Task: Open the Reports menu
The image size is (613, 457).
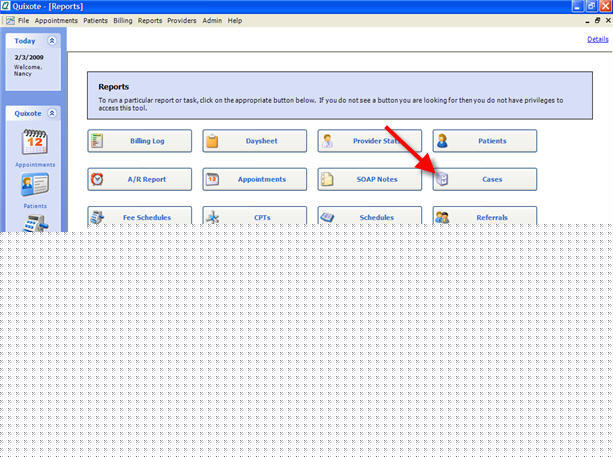Action: click(x=150, y=20)
